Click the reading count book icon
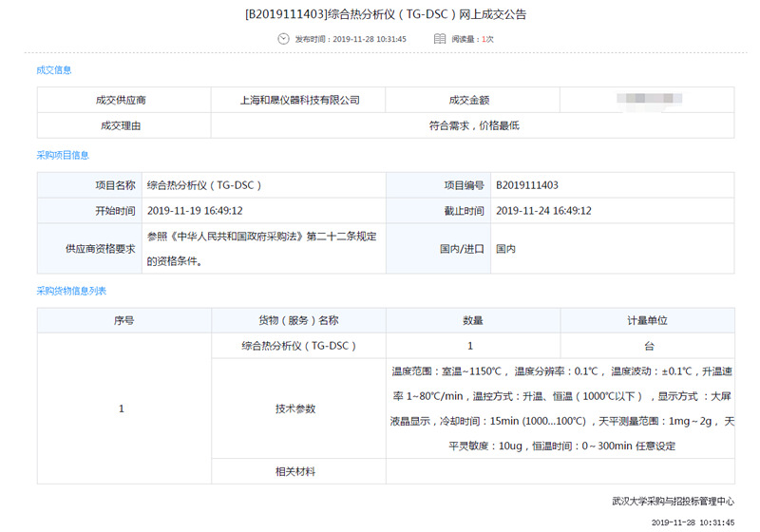Screen dimensions: 760x532 click(440, 39)
